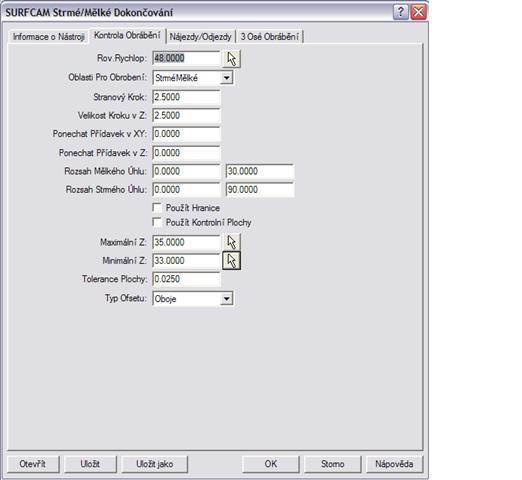Focus the Tolerance Plochy input field
The image size is (522, 480).
186,279
